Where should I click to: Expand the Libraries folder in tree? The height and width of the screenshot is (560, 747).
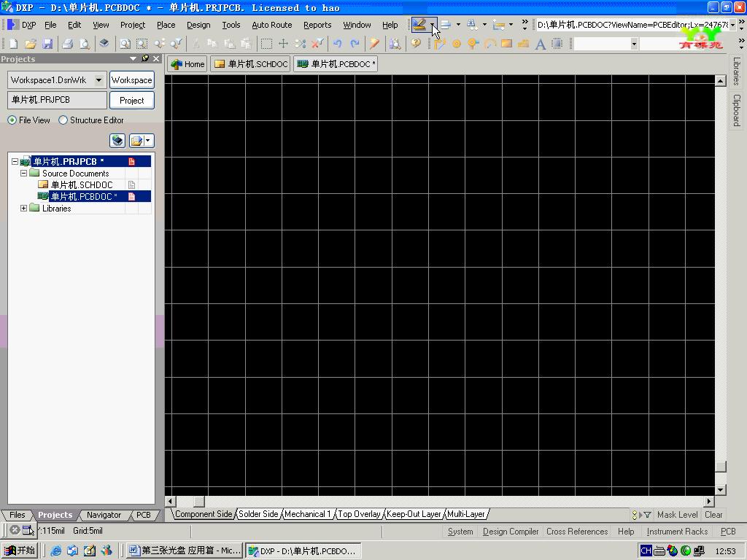(x=23, y=208)
